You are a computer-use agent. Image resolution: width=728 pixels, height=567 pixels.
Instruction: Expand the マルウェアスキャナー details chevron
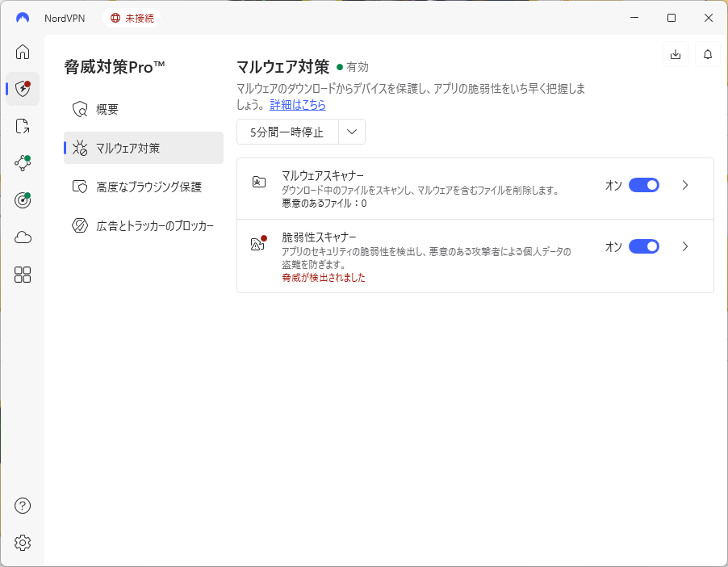tap(685, 185)
